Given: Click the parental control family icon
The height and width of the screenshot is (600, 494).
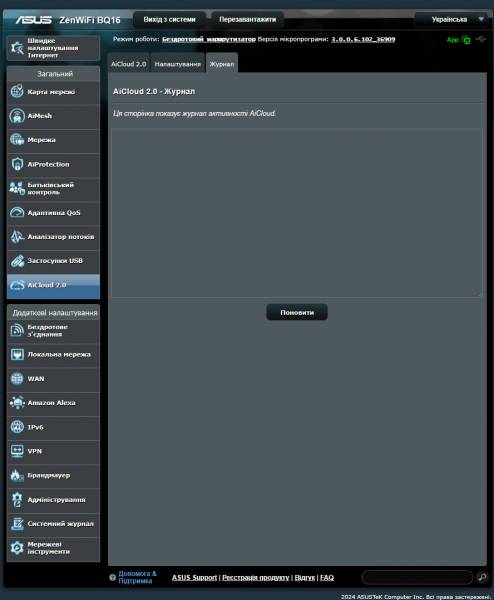Looking at the screenshot, I should (x=17, y=188).
